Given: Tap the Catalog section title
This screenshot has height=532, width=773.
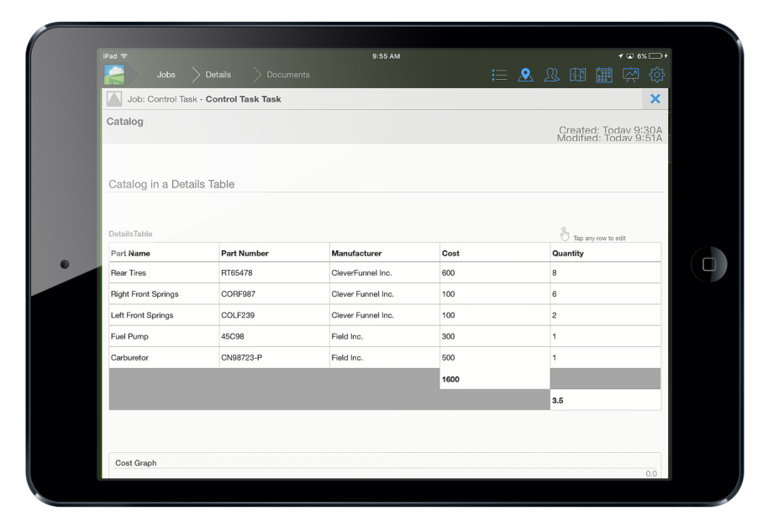Looking at the screenshot, I should point(124,121).
